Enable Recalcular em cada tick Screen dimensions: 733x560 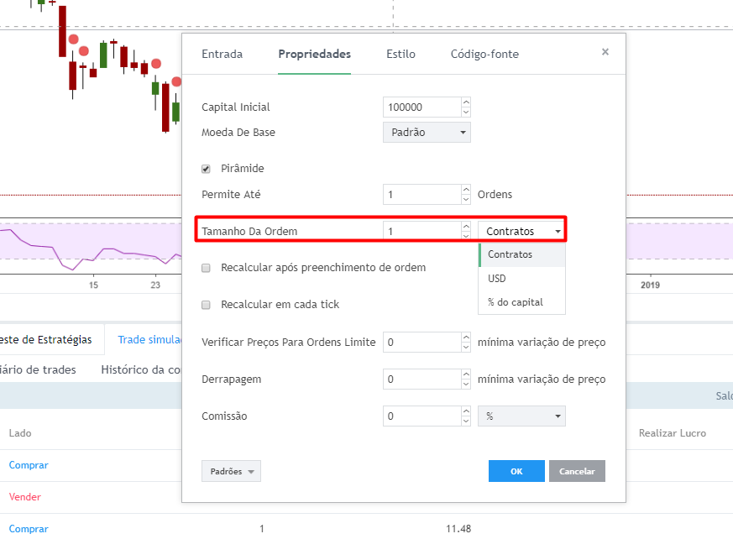pos(206,305)
